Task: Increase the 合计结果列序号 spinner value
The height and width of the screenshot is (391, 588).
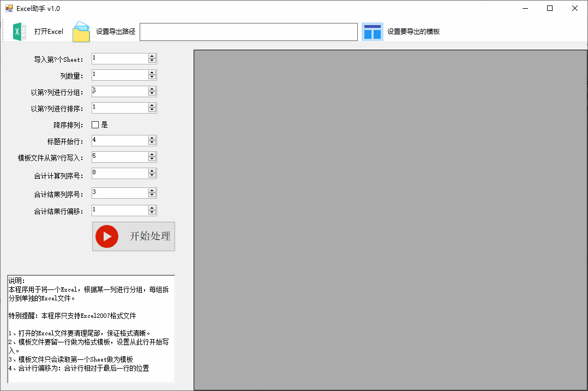Action: pos(152,191)
